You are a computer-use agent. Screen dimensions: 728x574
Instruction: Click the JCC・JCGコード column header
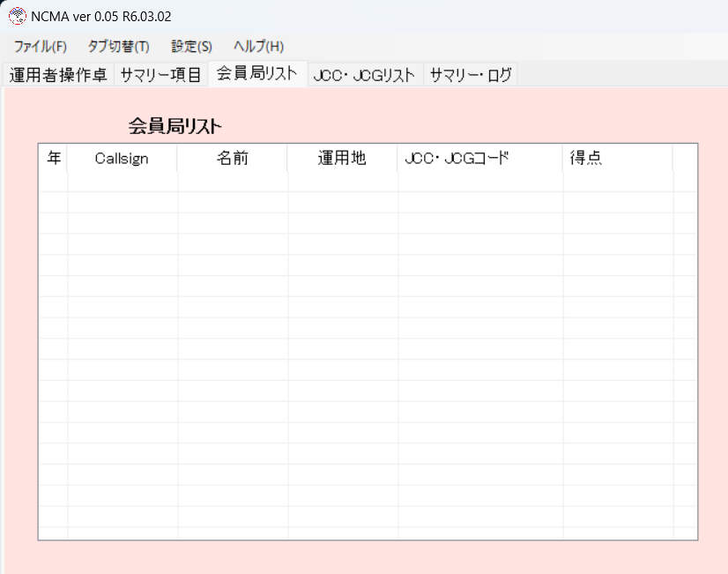coord(457,159)
